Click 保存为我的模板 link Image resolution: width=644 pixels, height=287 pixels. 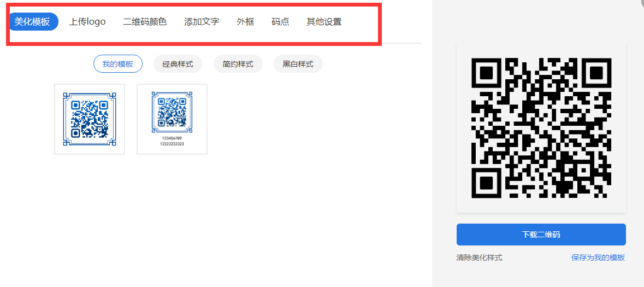tap(599, 258)
